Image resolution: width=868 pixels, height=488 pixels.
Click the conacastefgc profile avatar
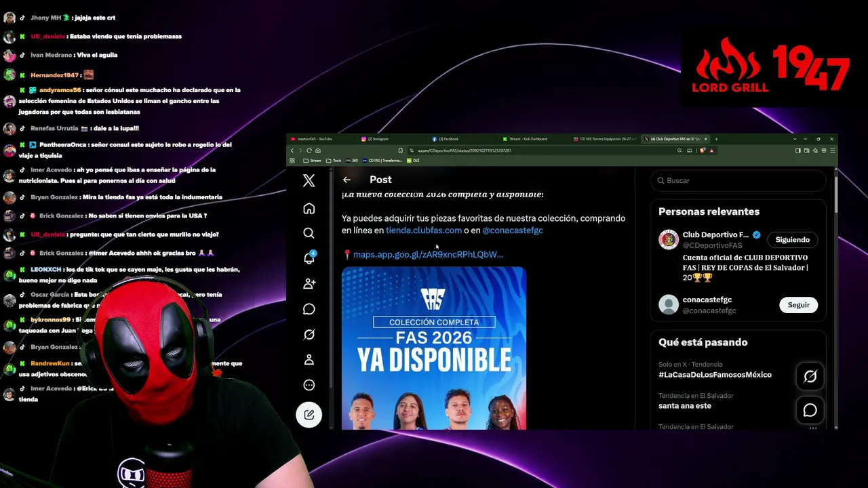tap(669, 304)
